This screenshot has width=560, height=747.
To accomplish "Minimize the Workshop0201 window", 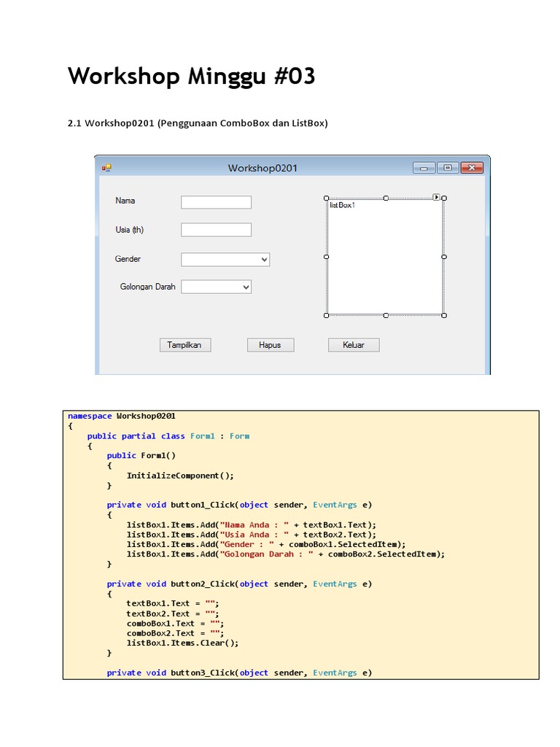I will tap(424, 168).
